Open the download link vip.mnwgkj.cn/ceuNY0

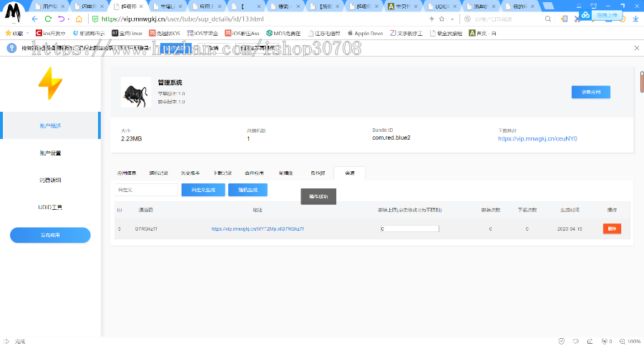[x=537, y=139]
